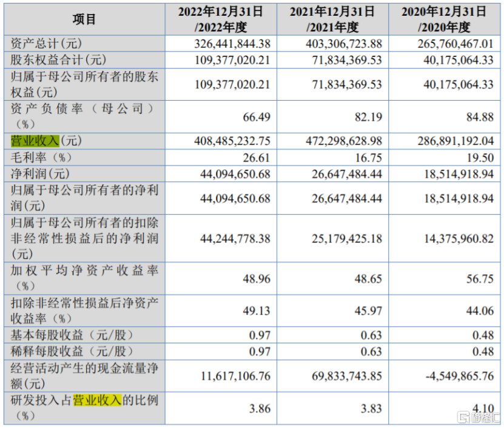
Task: Click the 归属于母公司所有者的股东权益(元) label
Action: pyautogui.click(x=84, y=84)
